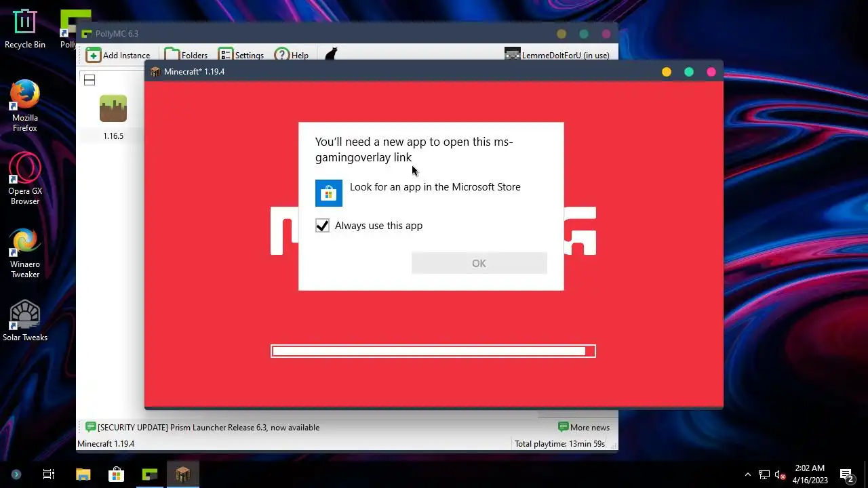Open the Help menu in PollyMC toolbar
The width and height of the screenshot is (868, 488).
pos(292,56)
